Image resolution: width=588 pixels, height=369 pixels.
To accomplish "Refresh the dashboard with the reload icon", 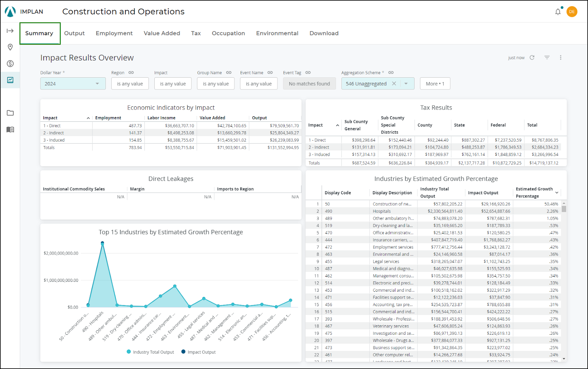I will coord(533,57).
